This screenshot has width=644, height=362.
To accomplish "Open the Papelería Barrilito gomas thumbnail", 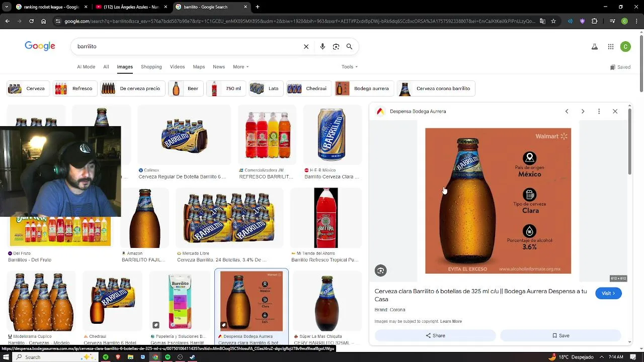I will click(x=180, y=302).
